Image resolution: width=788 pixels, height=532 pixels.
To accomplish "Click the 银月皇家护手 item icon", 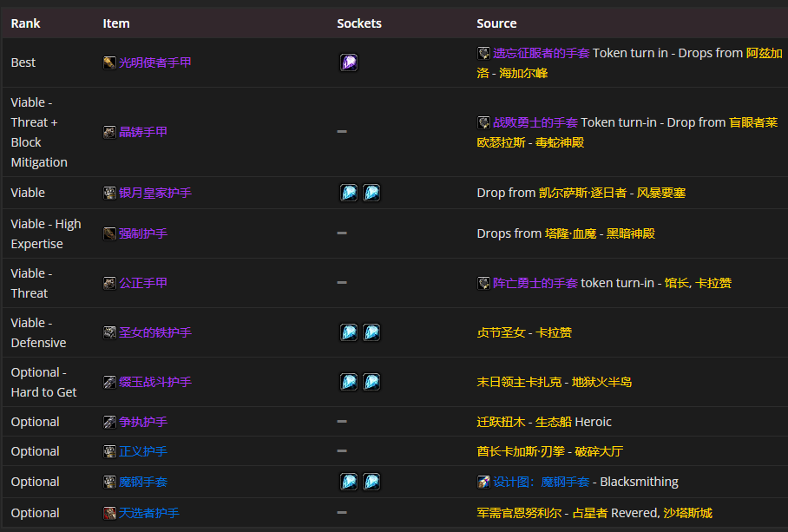I will [x=108, y=193].
